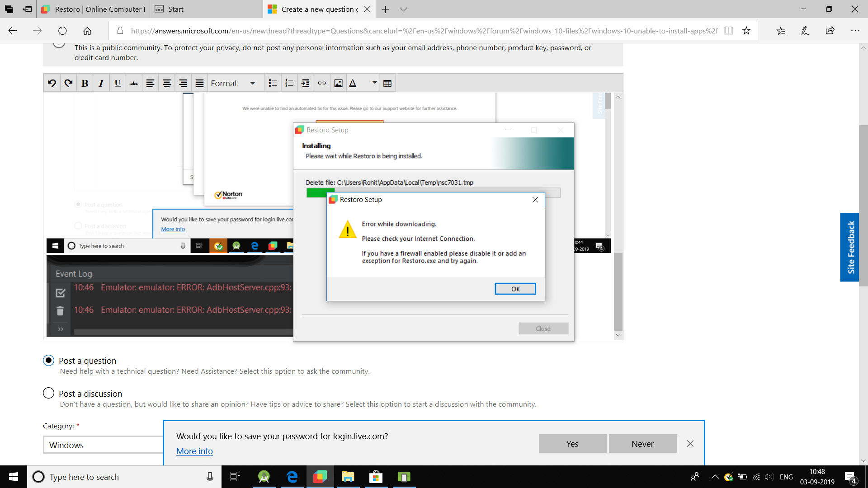
Task: Insert a table into the post
Action: point(387,83)
